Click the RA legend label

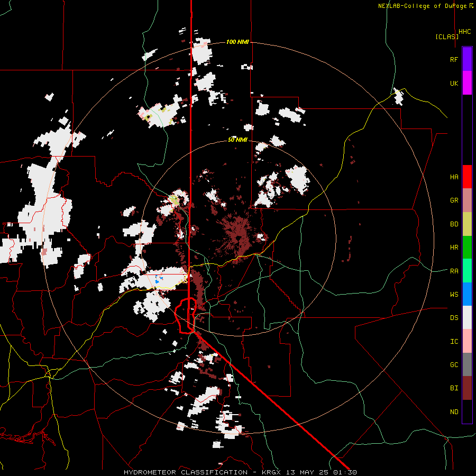tap(454, 271)
